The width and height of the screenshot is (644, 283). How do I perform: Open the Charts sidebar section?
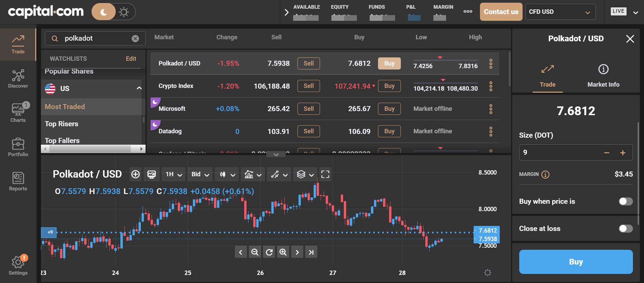(18, 112)
